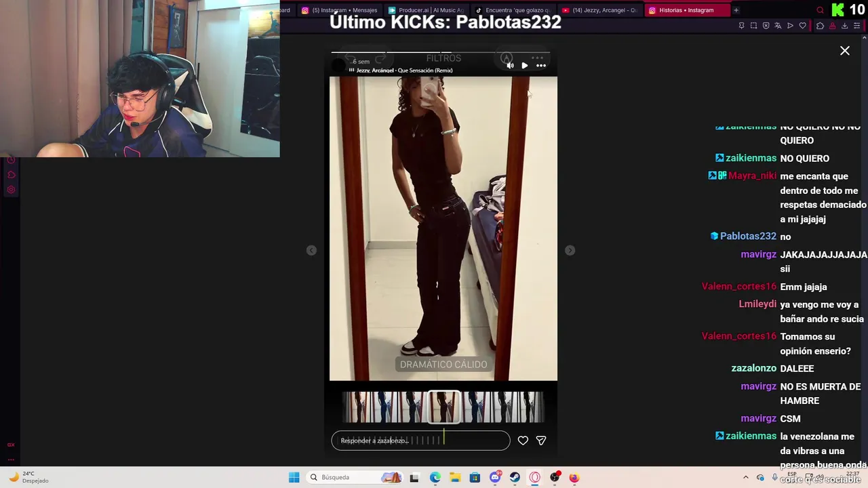Open Opera GX from the taskbar
This screenshot has width=868, height=488.
[535, 477]
